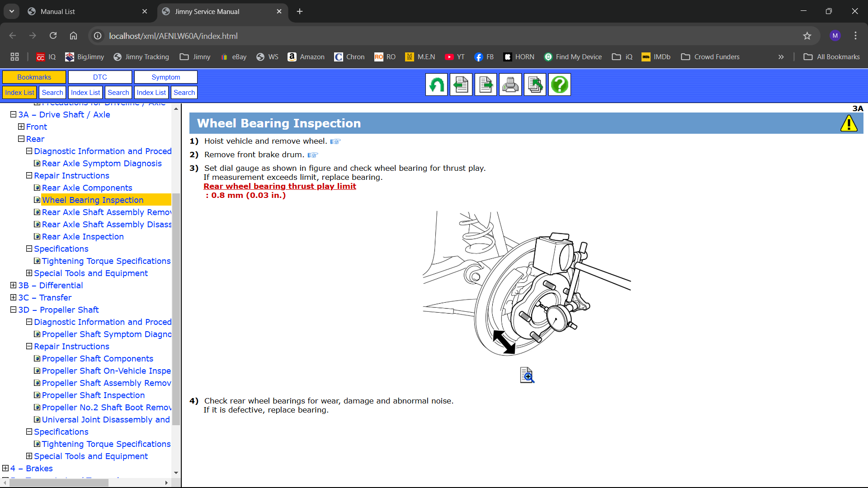868x488 pixels.
Task: Expand the 3B Differential section
Action: coord(13,286)
